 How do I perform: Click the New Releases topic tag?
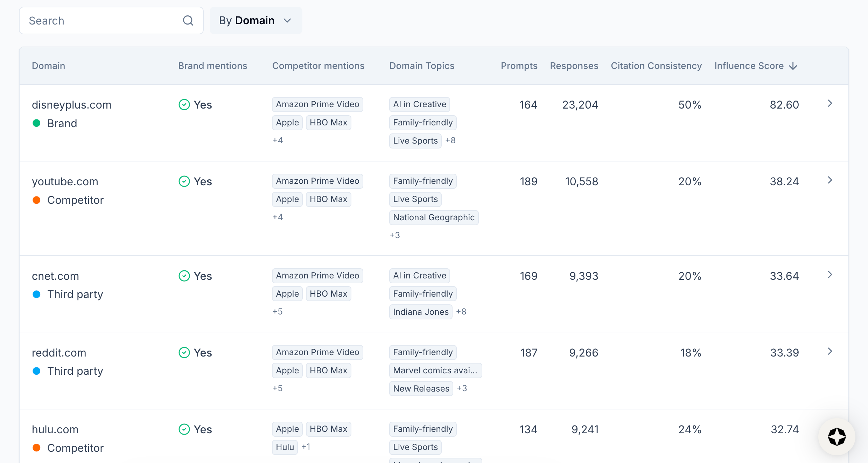pos(421,389)
